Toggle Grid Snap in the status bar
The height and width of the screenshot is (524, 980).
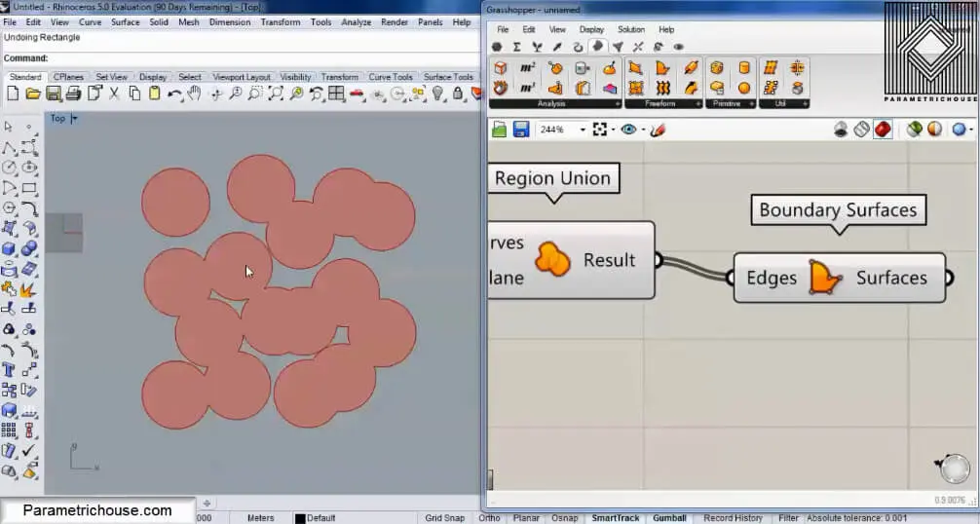[x=444, y=518]
